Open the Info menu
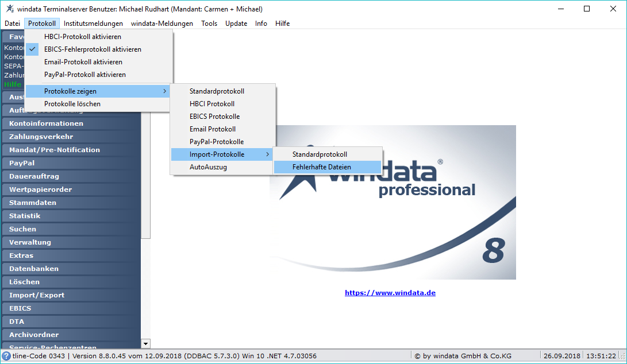 (261, 24)
